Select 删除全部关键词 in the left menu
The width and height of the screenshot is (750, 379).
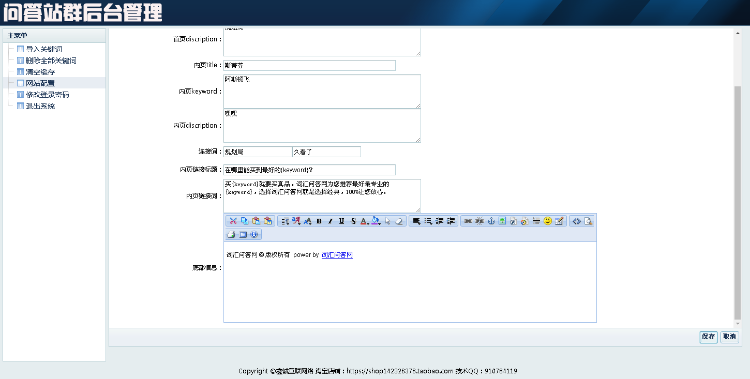coord(51,60)
